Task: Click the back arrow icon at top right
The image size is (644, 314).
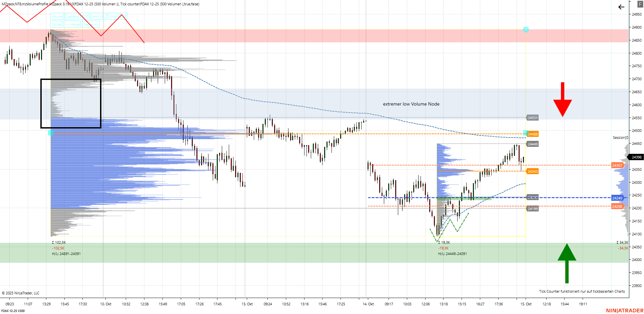Action: tap(621, 7)
